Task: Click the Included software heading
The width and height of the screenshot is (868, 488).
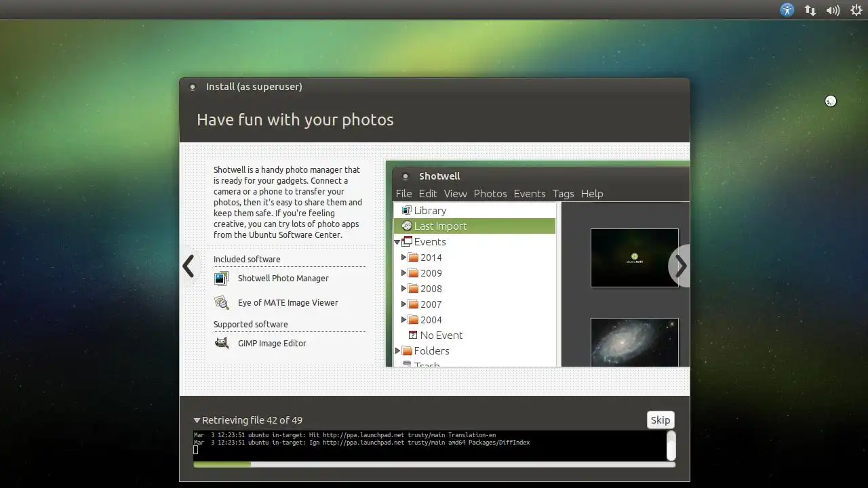Action: 247,260
